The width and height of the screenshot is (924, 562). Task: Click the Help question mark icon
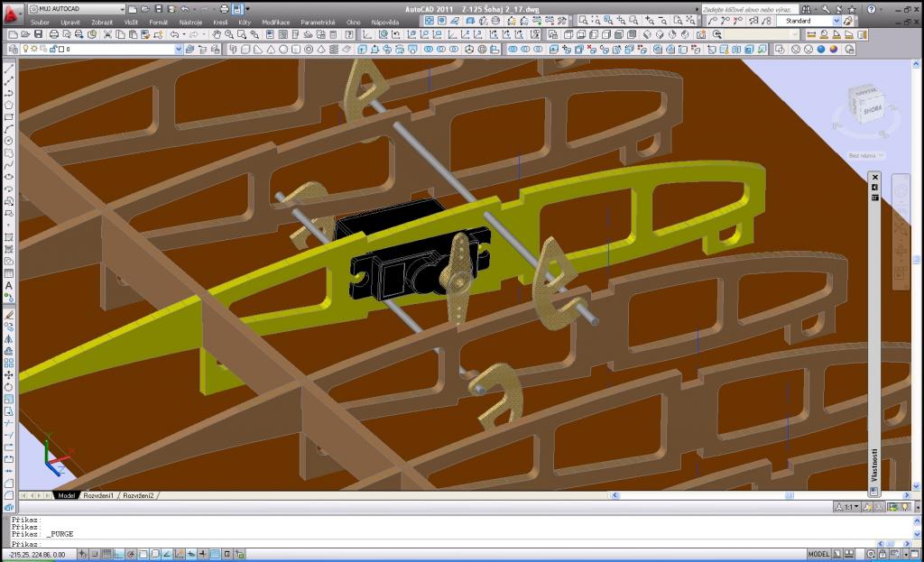tap(872, 8)
